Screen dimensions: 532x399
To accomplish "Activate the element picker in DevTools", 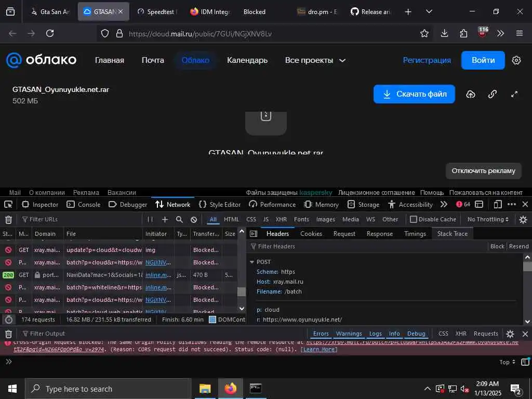I will (8, 204).
